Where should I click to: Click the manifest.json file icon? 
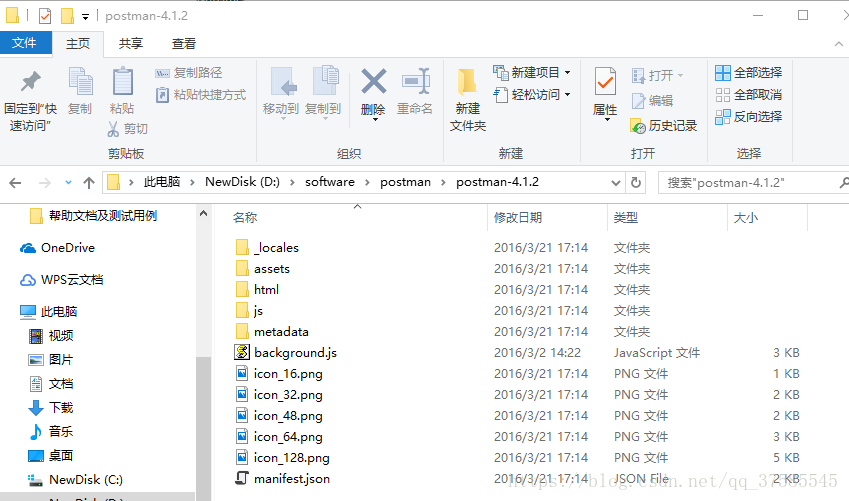click(x=241, y=478)
